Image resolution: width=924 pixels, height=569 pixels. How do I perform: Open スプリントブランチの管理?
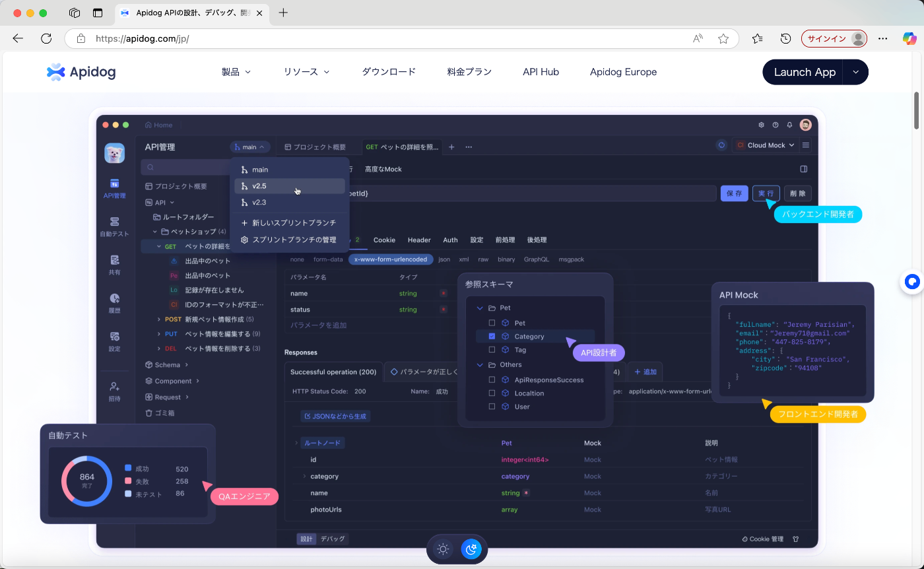pyautogui.click(x=290, y=240)
